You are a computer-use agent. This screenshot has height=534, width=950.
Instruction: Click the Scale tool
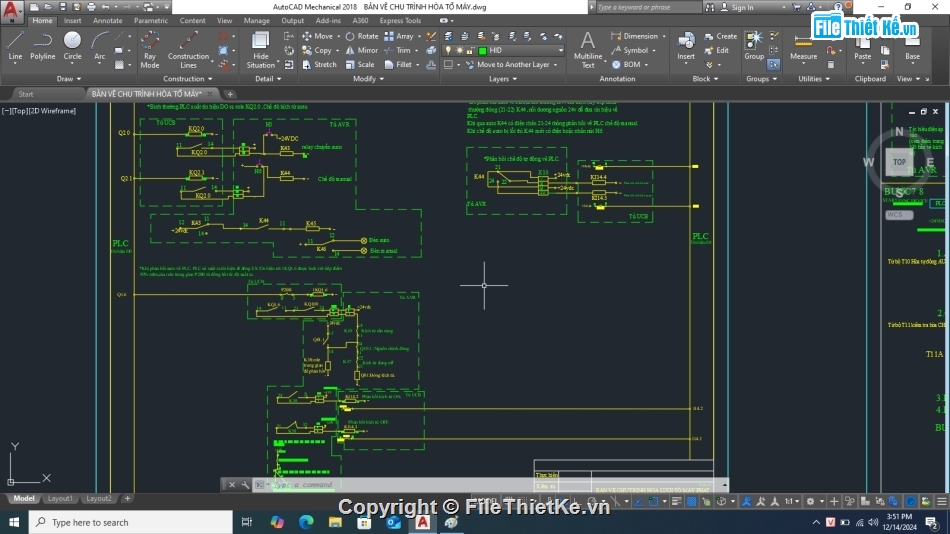tap(360, 64)
